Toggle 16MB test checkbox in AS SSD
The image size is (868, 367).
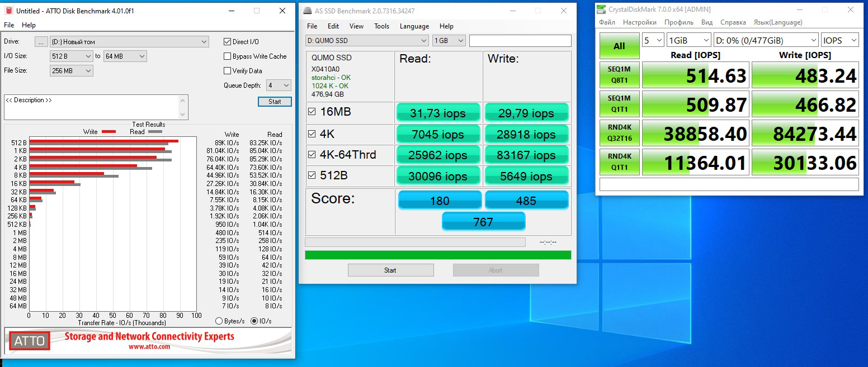pyautogui.click(x=312, y=112)
